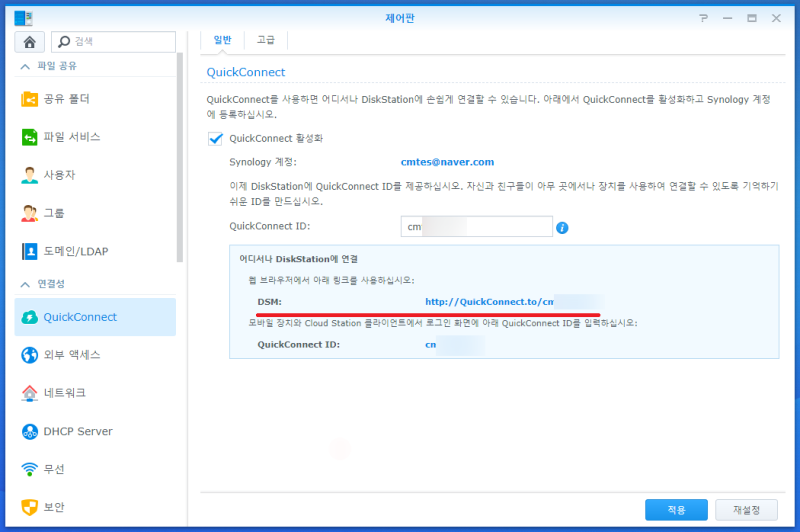Click the search magnifier icon
Image resolution: width=800 pixels, height=532 pixels.
tap(64, 41)
